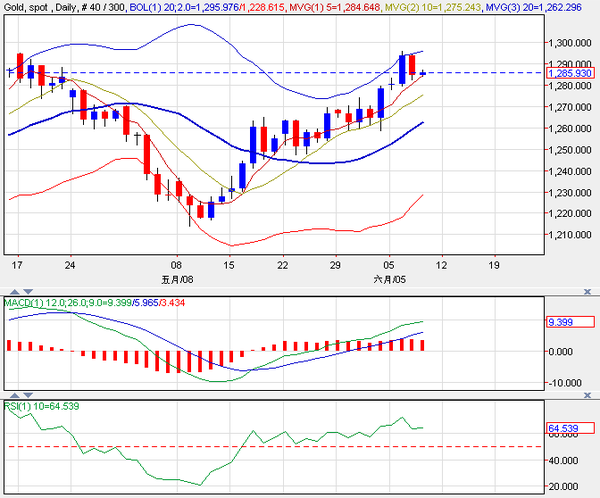
Task: Click the 1,285.930 current price tag
Action: (569, 73)
